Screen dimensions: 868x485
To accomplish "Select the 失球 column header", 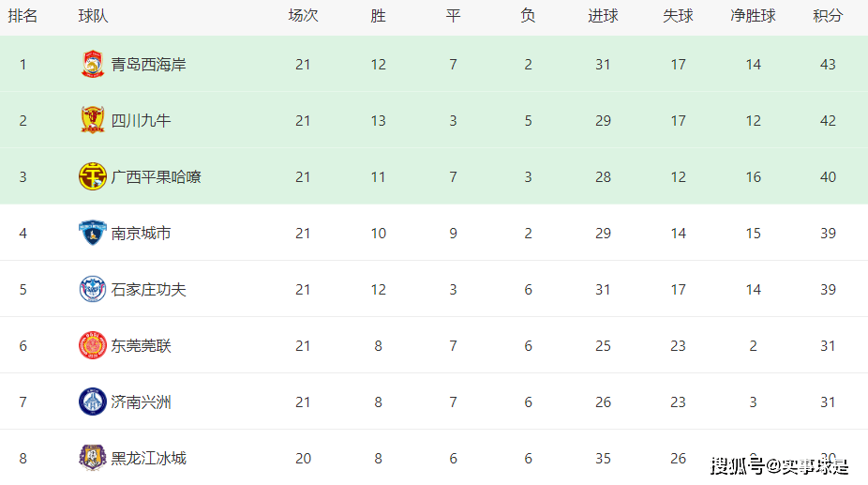I will click(678, 16).
